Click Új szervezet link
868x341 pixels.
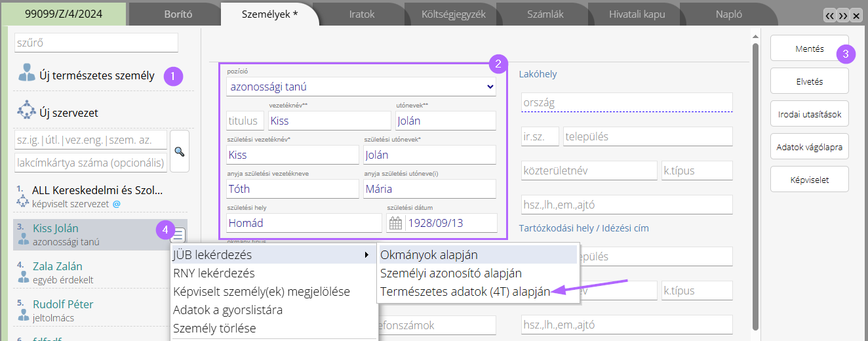pyautogui.click(x=69, y=113)
